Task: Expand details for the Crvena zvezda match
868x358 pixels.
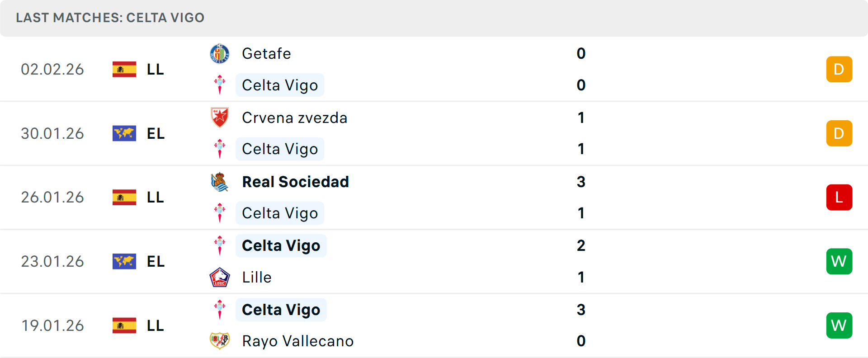Action: [434, 133]
